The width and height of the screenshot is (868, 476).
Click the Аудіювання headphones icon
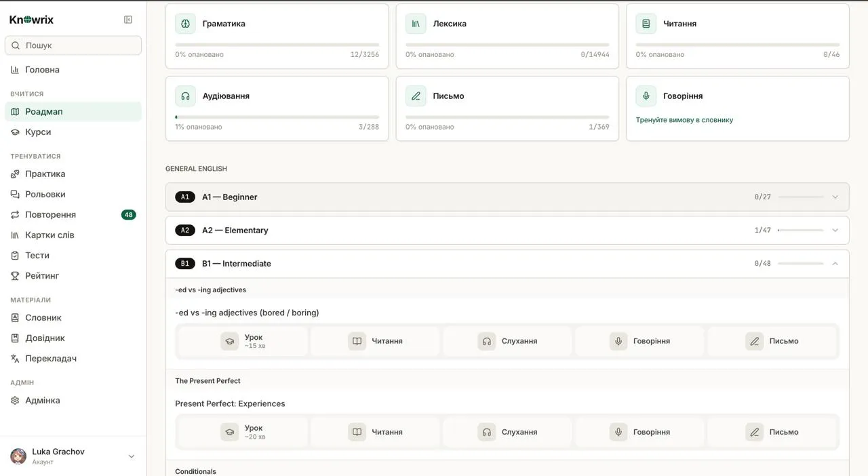click(x=185, y=96)
